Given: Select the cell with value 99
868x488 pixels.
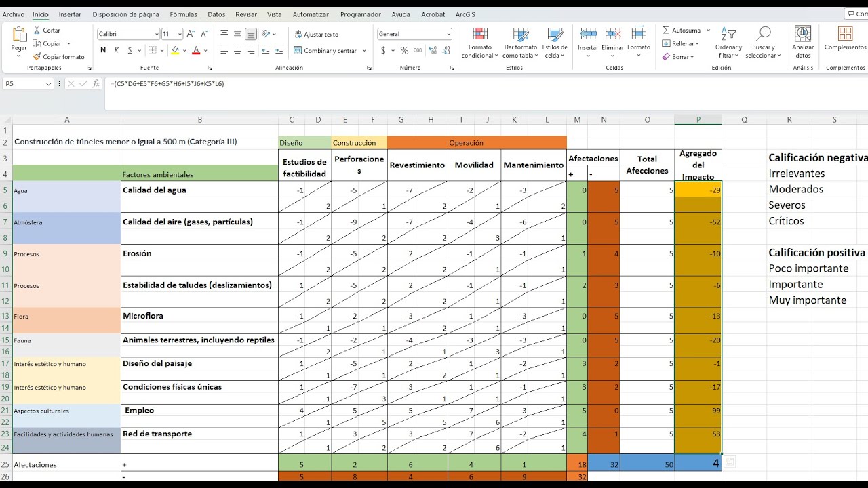Looking at the screenshot, I should [698, 411].
